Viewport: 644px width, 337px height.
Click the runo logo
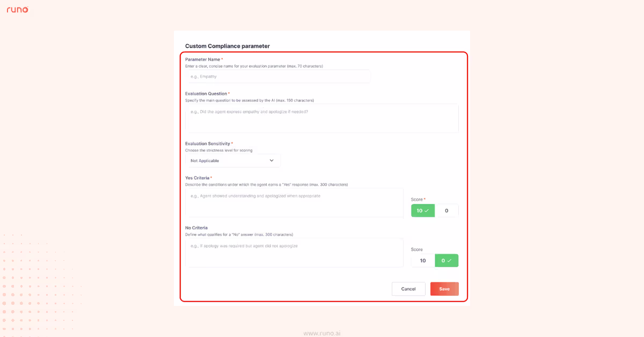click(x=18, y=9)
